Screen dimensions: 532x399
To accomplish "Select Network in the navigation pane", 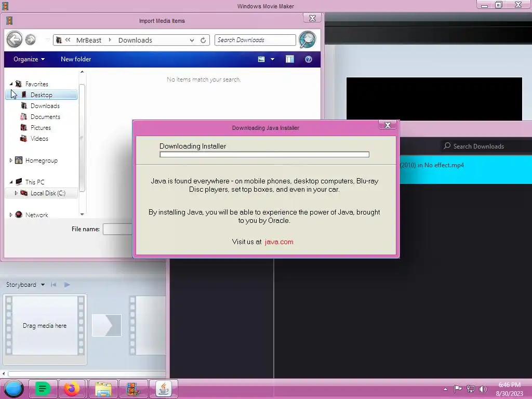I will click(x=36, y=215).
